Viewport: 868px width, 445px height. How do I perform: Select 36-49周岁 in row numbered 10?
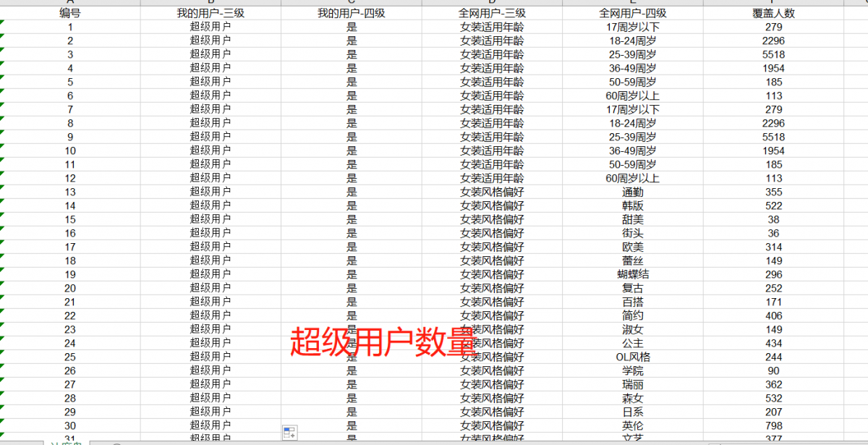[x=633, y=151]
